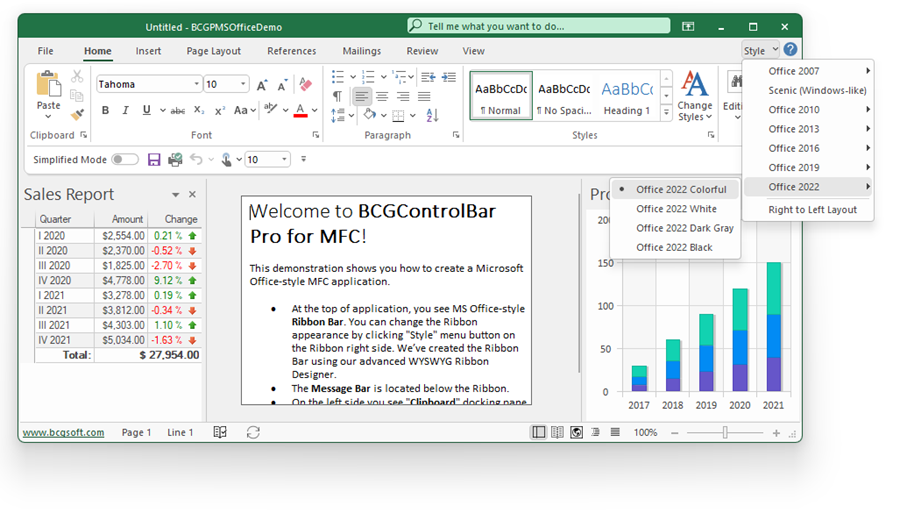Apply subscript formatting
Viewport: 900px width, 513px height.
pyautogui.click(x=199, y=110)
